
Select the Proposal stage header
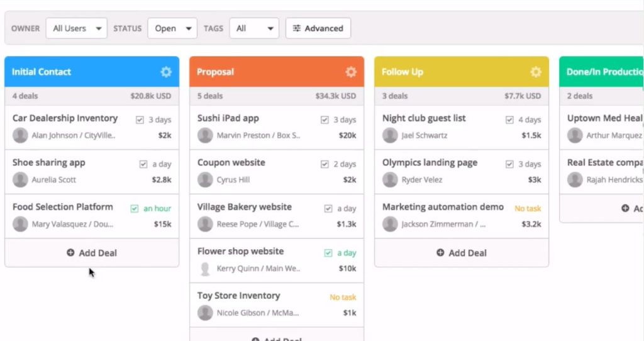tap(277, 72)
